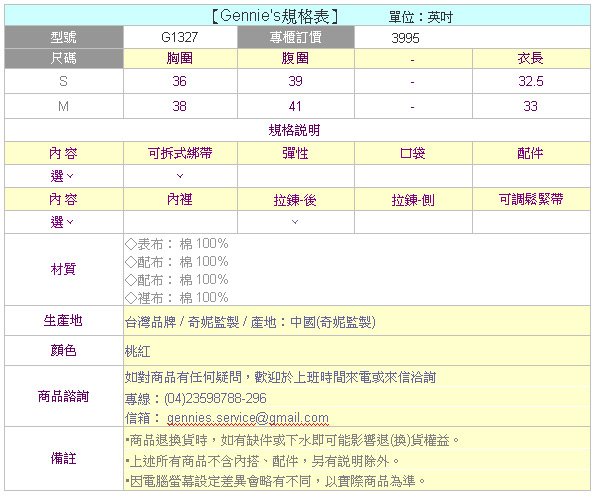Expand the second 選 row dropdown arrow
The height and width of the screenshot is (498, 596).
click(70, 222)
